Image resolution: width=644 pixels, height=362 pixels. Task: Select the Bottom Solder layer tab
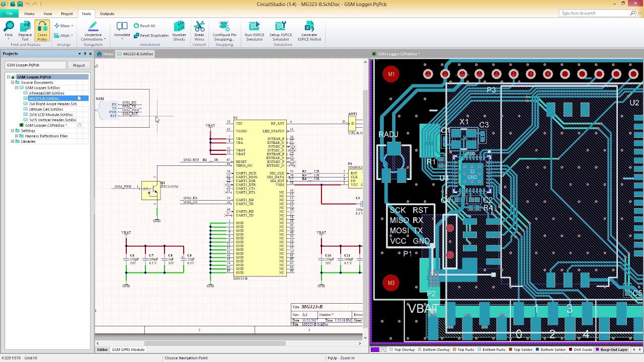click(x=549, y=349)
